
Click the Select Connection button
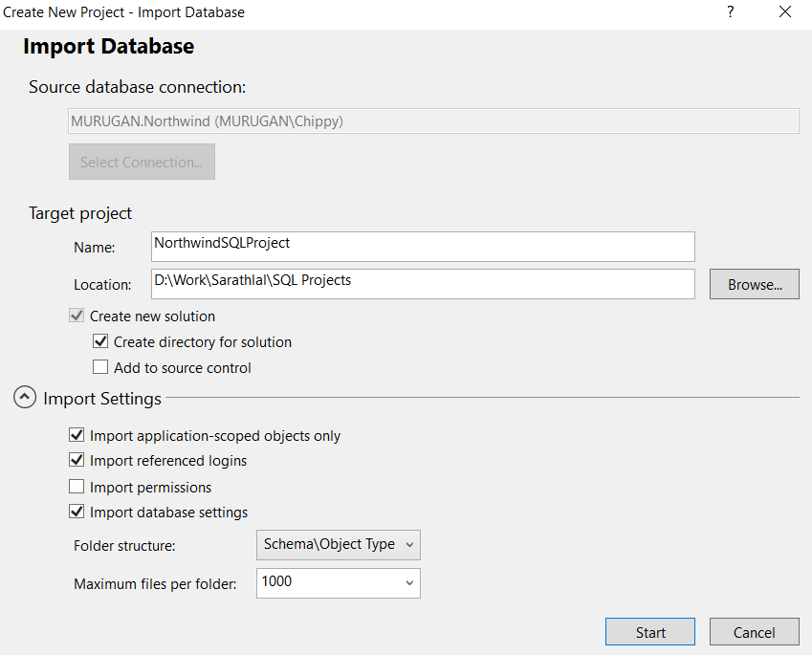click(x=142, y=162)
